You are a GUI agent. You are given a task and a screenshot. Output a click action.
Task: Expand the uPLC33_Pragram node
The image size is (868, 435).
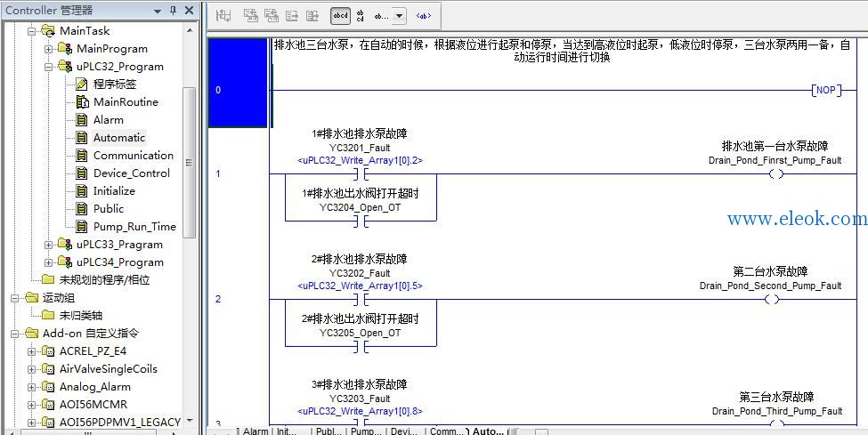49,245
